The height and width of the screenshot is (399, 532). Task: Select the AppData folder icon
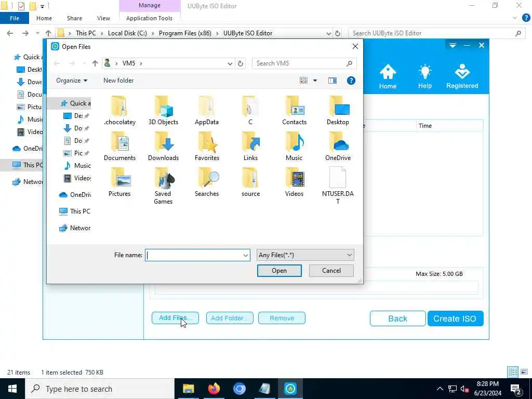207,107
